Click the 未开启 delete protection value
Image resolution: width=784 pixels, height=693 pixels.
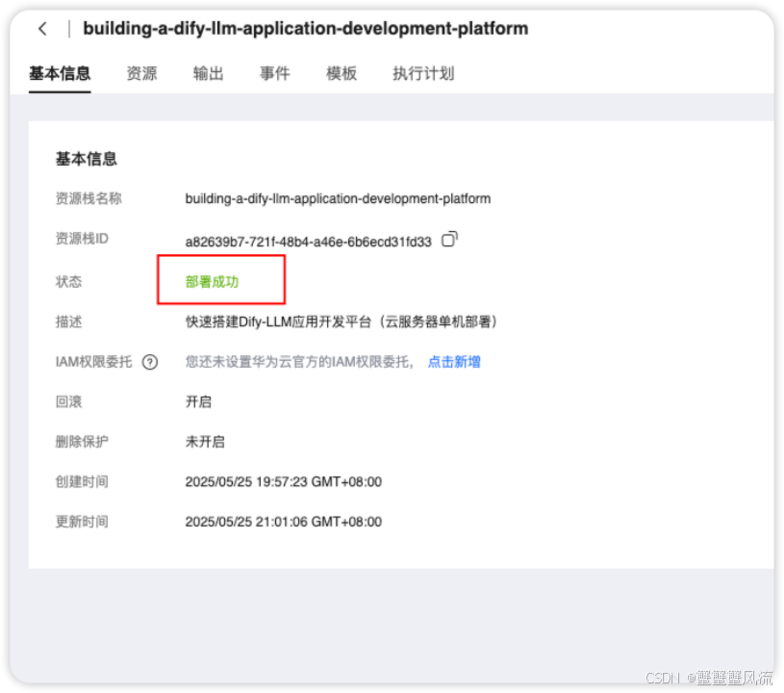pos(205,442)
